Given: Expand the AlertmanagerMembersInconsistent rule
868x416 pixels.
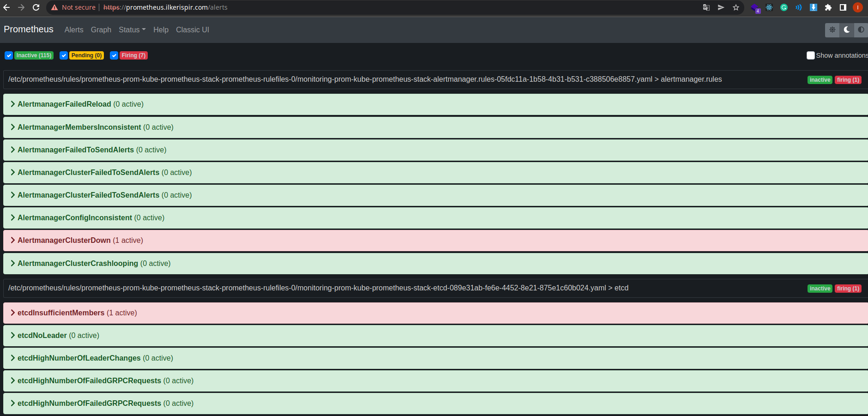Looking at the screenshot, I should (435, 127).
